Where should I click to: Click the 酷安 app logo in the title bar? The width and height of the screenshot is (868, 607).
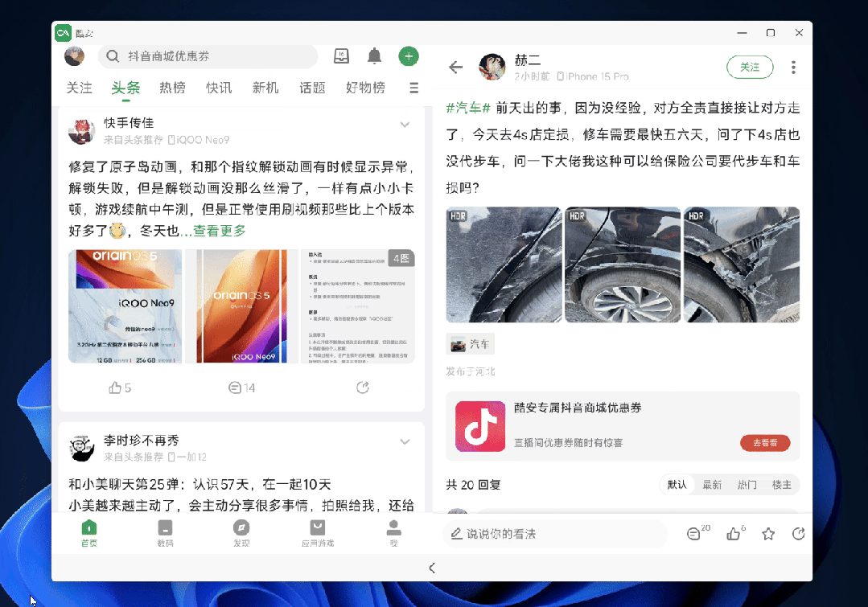click(x=63, y=33)
